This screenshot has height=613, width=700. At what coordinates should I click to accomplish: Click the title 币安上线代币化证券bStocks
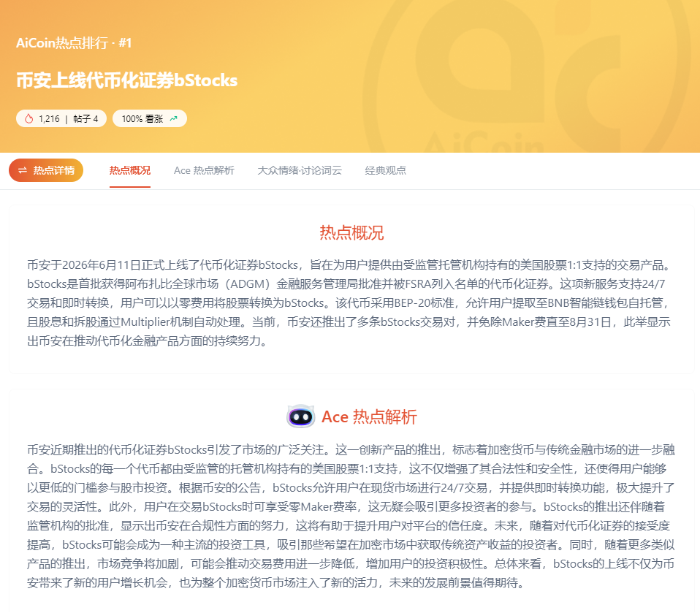pyautogui.click(x=127, y=80)
